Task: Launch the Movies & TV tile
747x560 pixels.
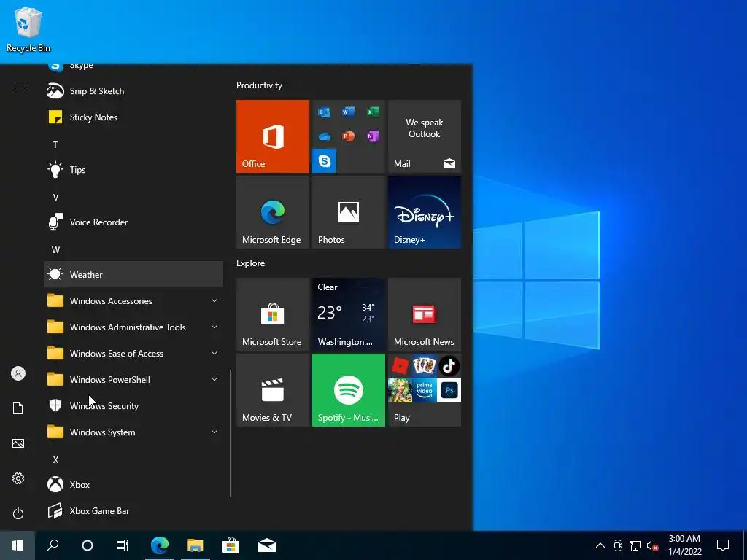Action: point(273,390)
